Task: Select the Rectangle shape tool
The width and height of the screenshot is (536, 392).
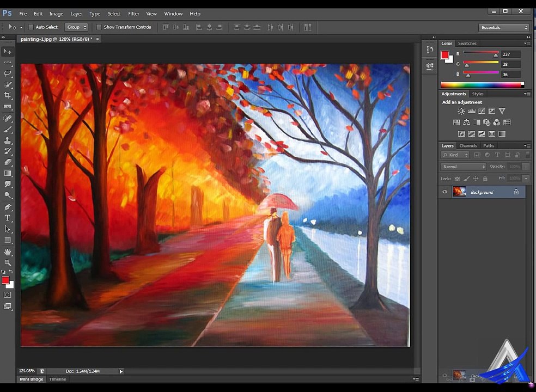Action: point(8,240)
